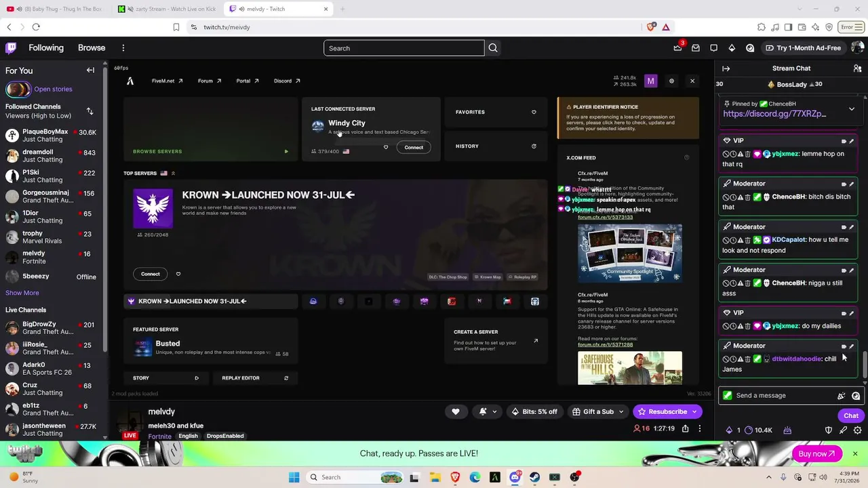Image resolution: width=868 pixels, height=488 pixels.
Task: Bookmark this page in the address bar
Action: (176, 27)
